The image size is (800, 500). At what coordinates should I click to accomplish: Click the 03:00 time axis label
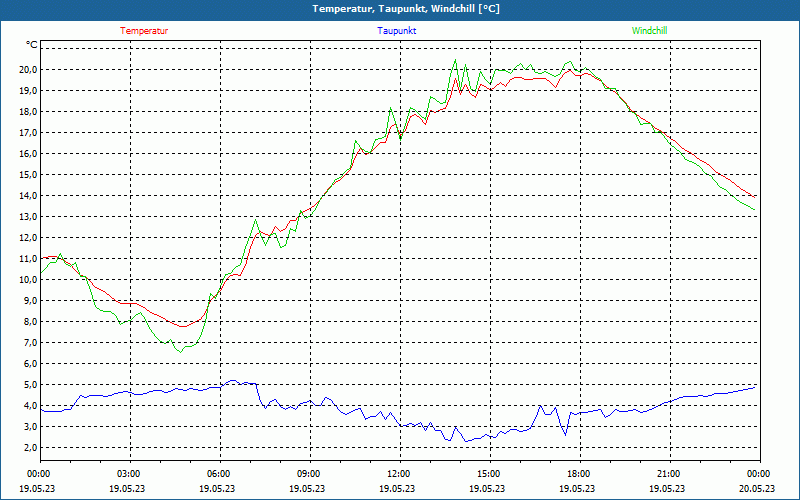[128, 474]
